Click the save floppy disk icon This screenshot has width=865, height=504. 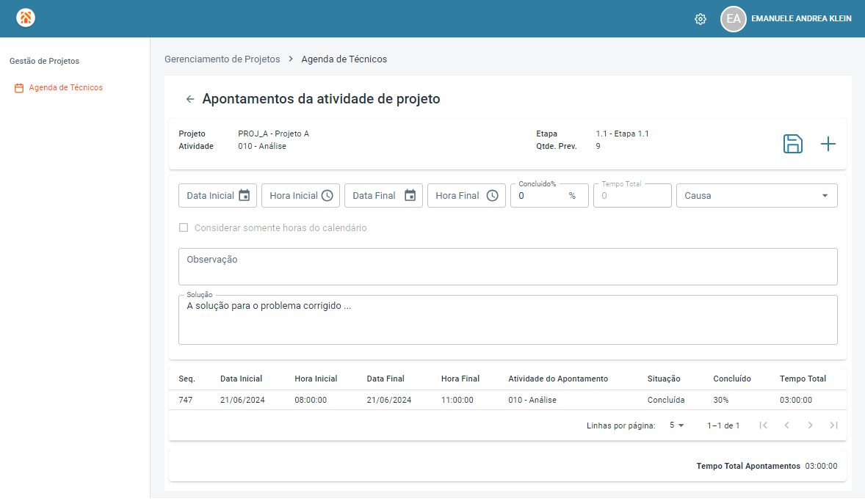pos(793,144)
